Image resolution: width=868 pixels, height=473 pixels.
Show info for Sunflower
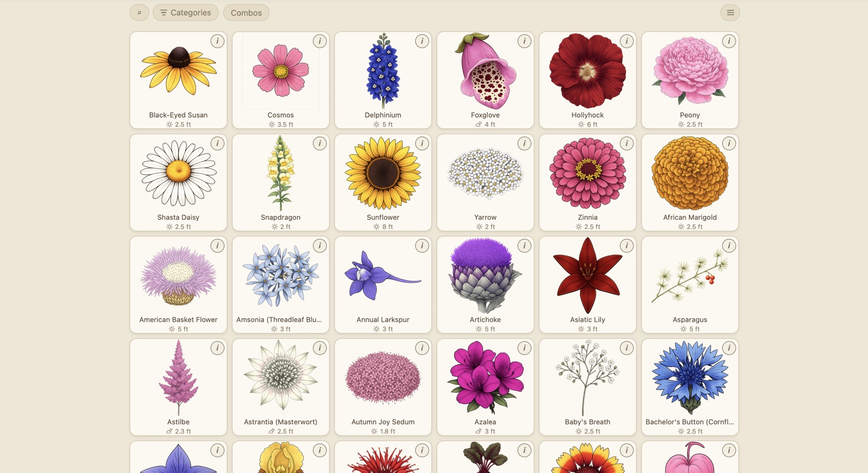coord(422,144)
